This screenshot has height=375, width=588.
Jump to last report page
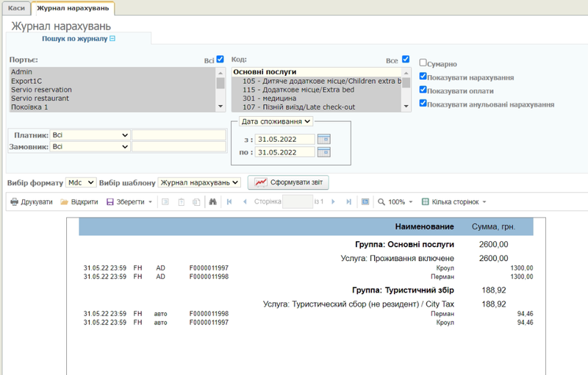point(348,201)
